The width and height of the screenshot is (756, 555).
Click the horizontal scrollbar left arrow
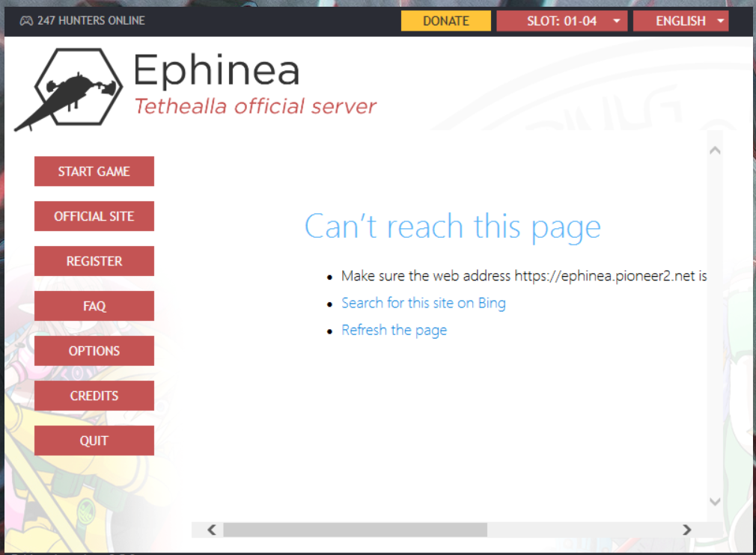point(211,530)
